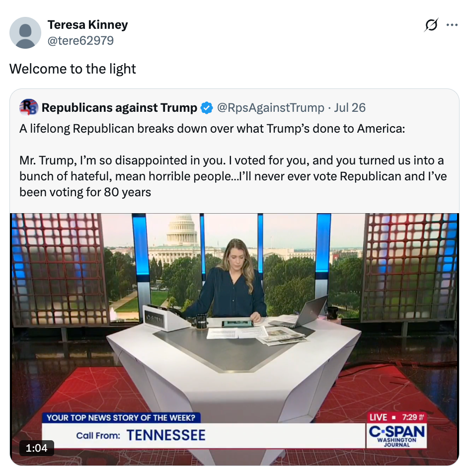Click the blue verified checkmark badge
467x476 pixels.
tap(207, 108)
